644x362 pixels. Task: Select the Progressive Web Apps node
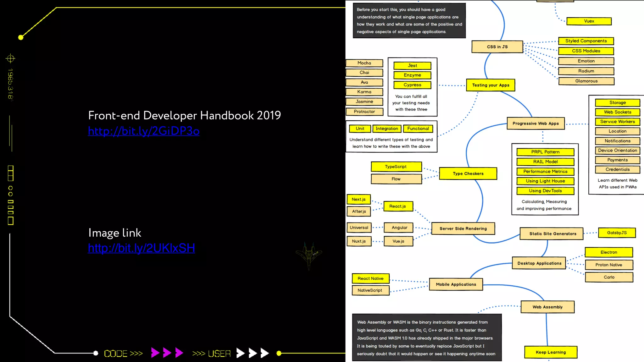click(x=536, y=123)
